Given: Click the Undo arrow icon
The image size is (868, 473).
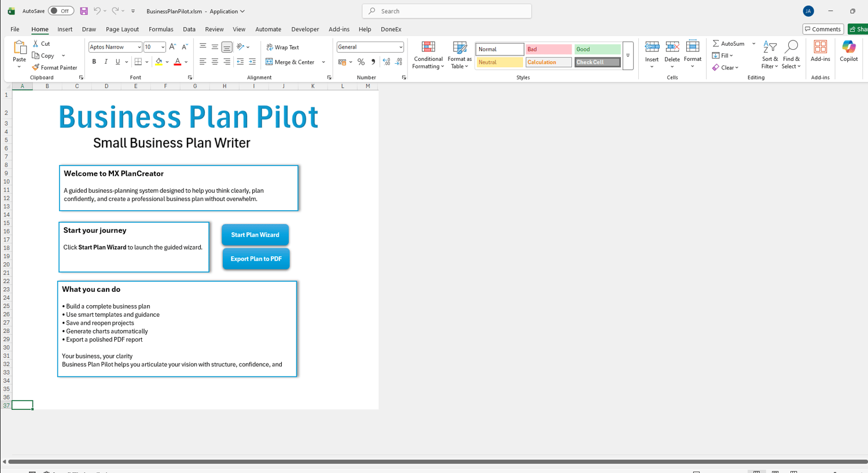Looking at the screenshot, I should (97, 11).
